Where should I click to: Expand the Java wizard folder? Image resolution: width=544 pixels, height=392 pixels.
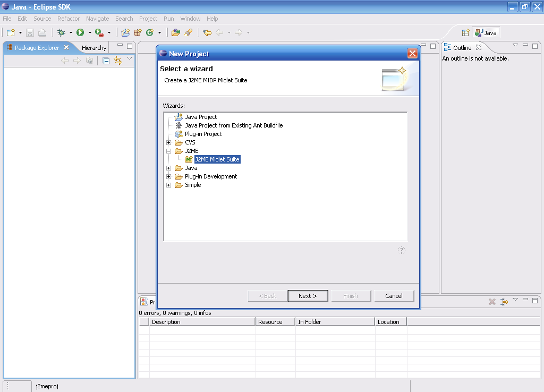coord(168,168)
